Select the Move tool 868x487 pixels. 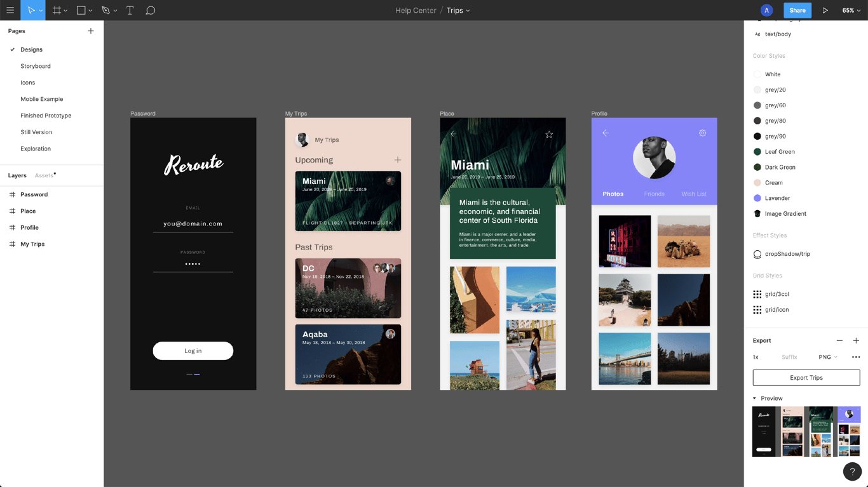point(30,10)
